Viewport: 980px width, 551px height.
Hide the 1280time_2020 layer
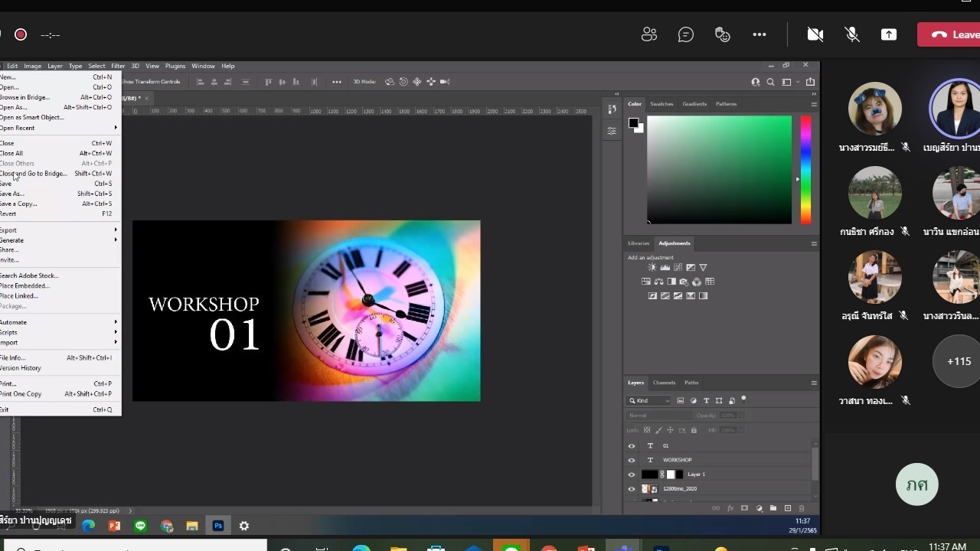[632, 489]
